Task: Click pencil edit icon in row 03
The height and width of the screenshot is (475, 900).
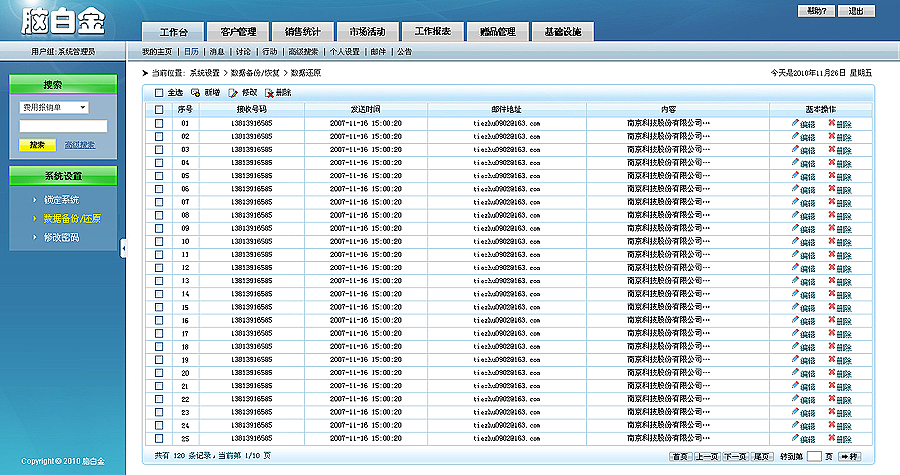Action: pyautogui.click(x=795, y=149)
